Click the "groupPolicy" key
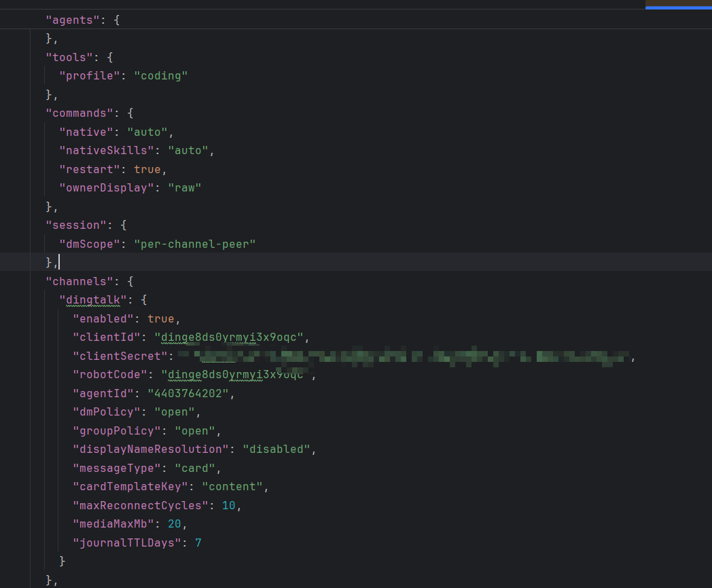Viewport: 712px width, 588px height. 117,431
